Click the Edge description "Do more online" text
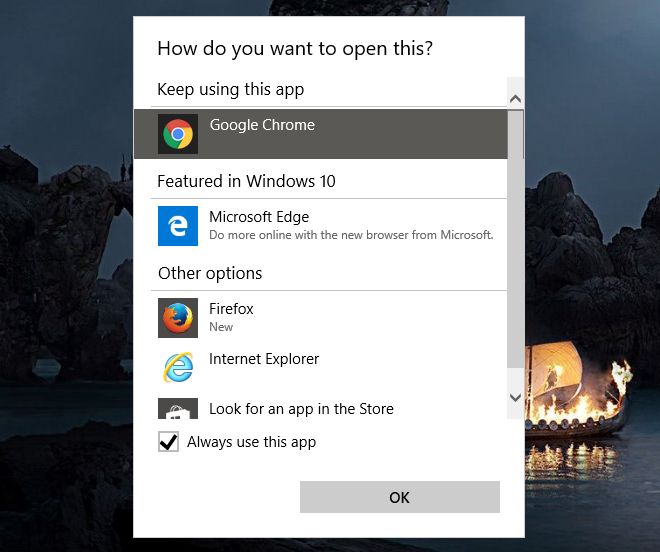 (x=351, y=235)
